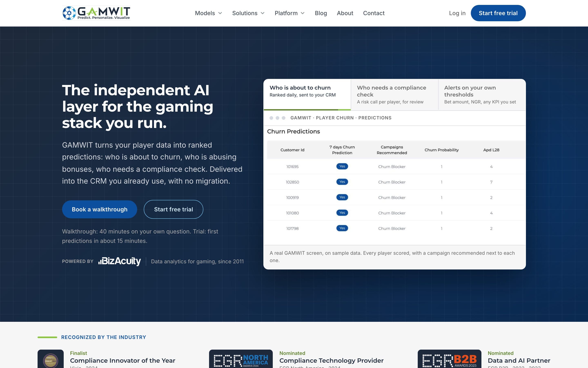
Task: Open the EGR North America awards badge
Action: pyautogui.click(x=241, y=359)
